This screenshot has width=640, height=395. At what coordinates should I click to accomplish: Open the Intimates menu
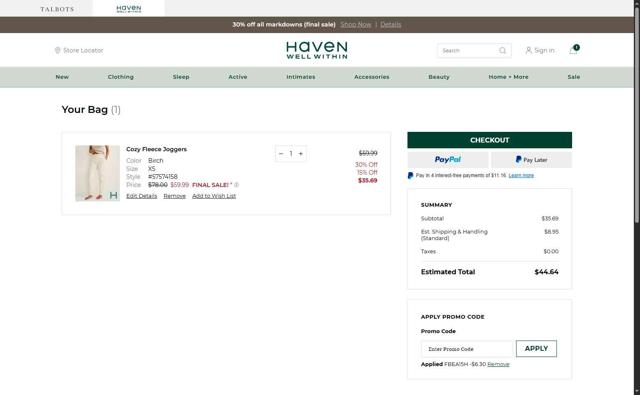[x=300, y=77]
